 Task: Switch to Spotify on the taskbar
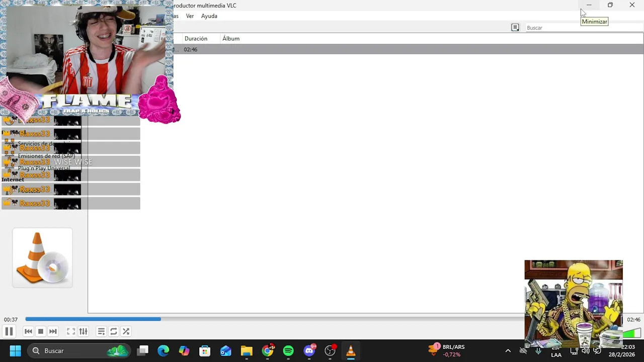click(x=288, y=351)
